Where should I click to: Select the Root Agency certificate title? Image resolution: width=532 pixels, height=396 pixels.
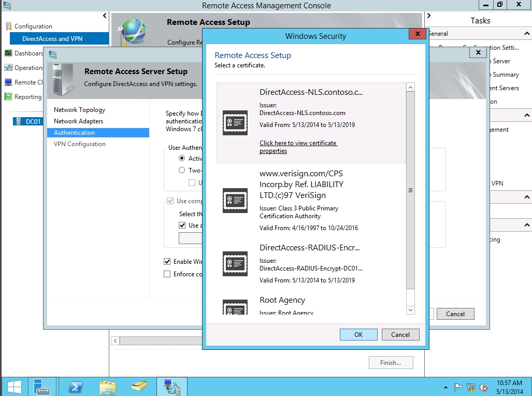pyautogui.click(x=282, y=300)
